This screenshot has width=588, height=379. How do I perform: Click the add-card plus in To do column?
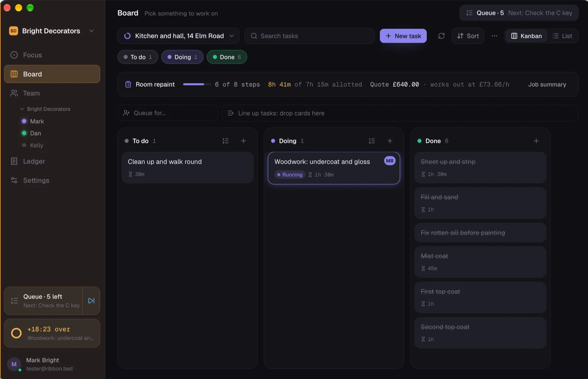tap(243, 141)
